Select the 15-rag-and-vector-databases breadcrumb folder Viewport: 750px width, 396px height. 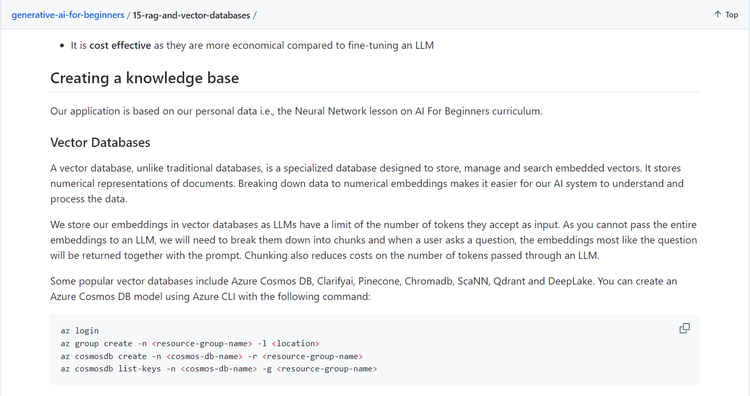pos(191,15)
